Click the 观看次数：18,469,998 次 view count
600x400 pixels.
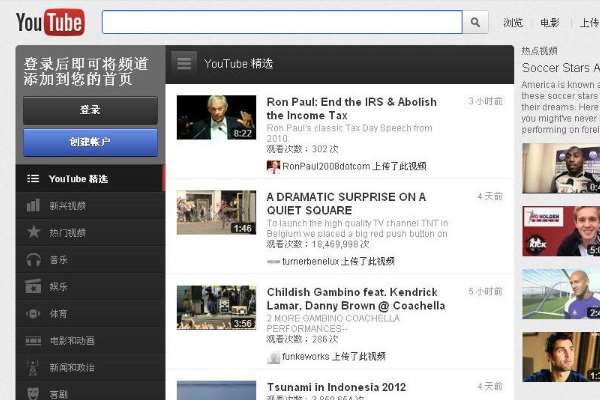click(x=318, y=244)
